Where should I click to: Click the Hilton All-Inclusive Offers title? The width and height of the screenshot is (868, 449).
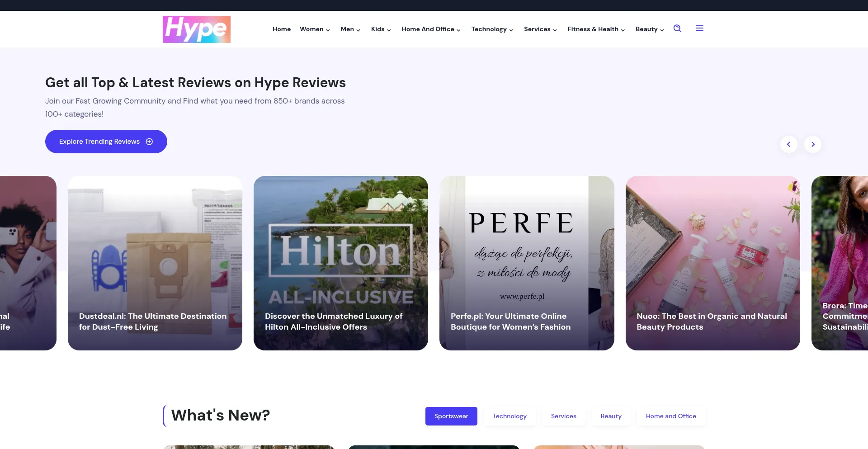pos(334,321)
